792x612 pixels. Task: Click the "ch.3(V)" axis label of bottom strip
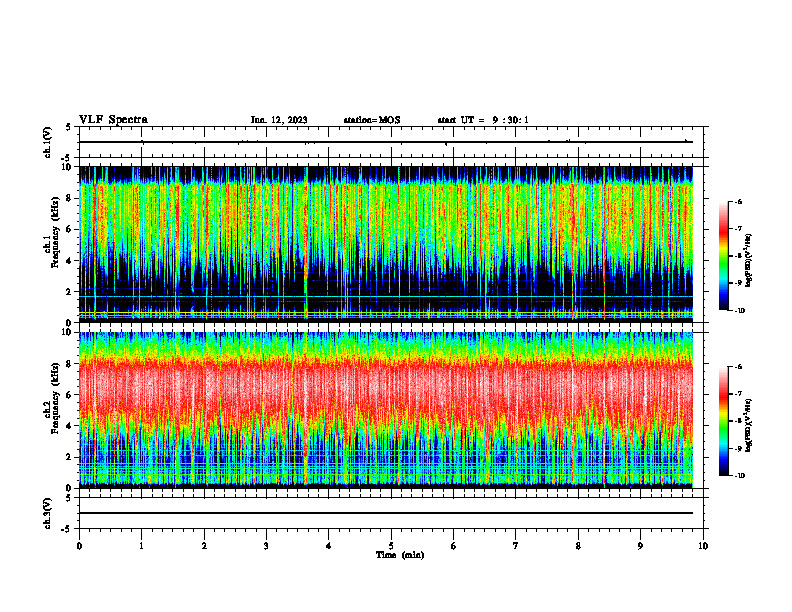[x=47, y=514]
